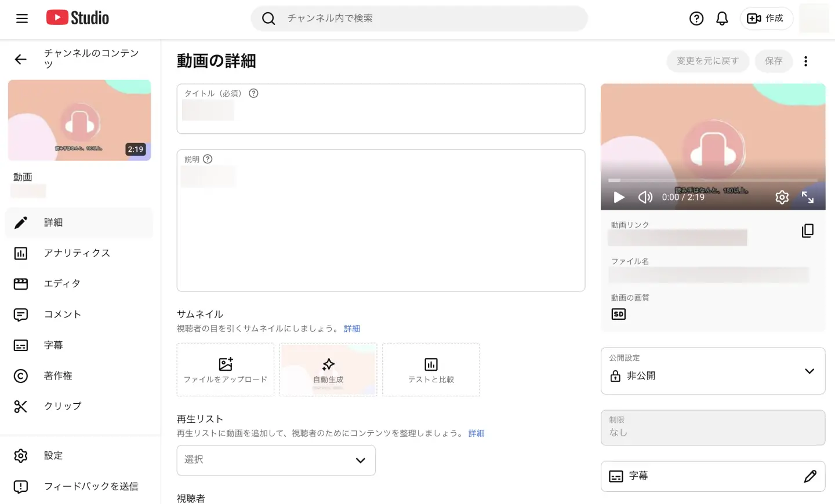Click the 保存 save button
The width and height of the screenshot is (835, 504).
[774, 61]
